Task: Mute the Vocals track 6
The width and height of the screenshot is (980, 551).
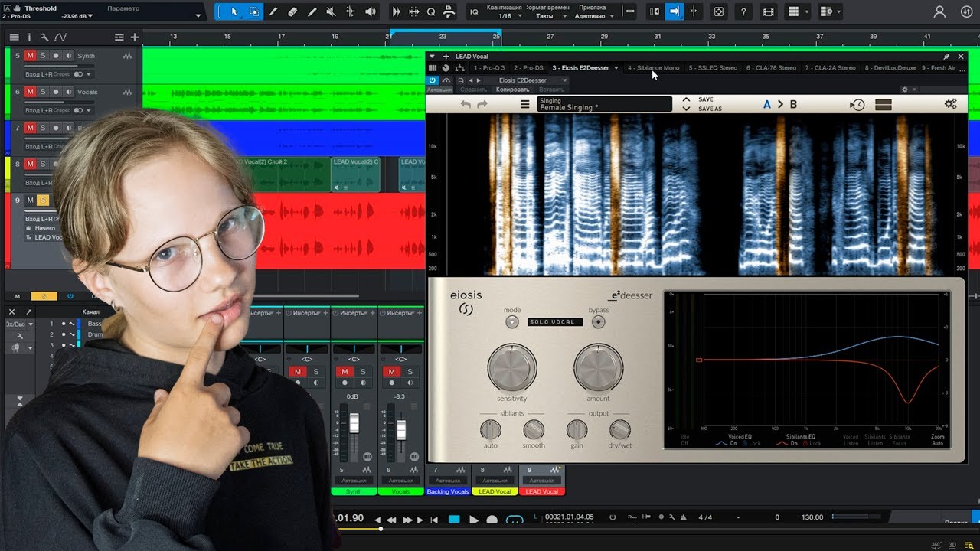Action: click(x=30, y=92)
